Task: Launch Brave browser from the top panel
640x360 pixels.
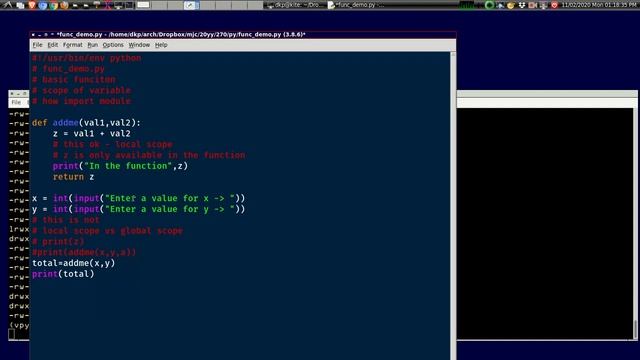Action: click(32, 5)
